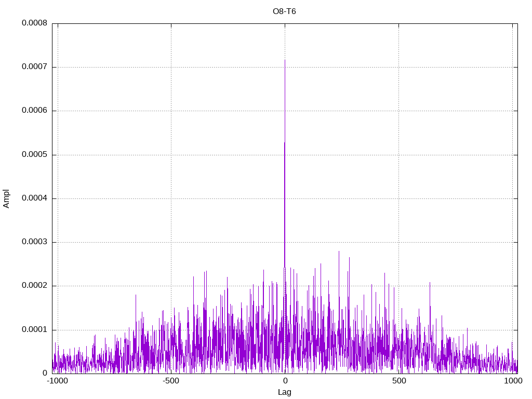
Task: Click the top of the central peak
Action: (285, 60)
